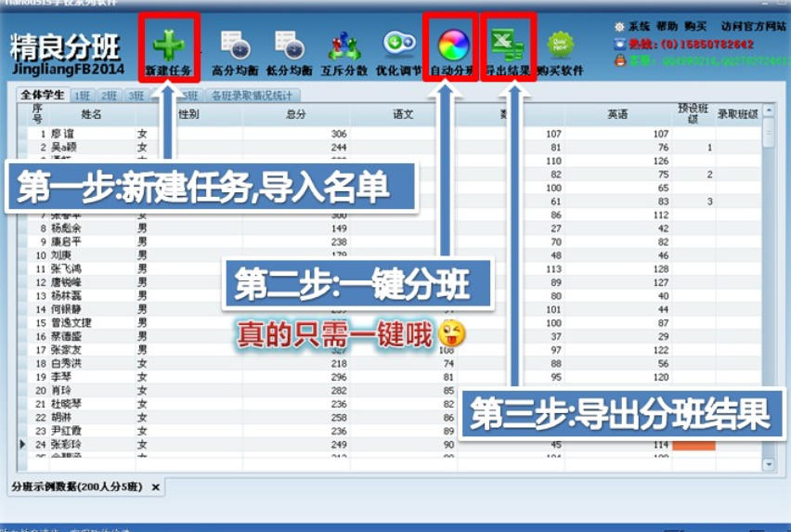Visit the 访问官方网站 link

pyautogui.click(x=753, y=26)
